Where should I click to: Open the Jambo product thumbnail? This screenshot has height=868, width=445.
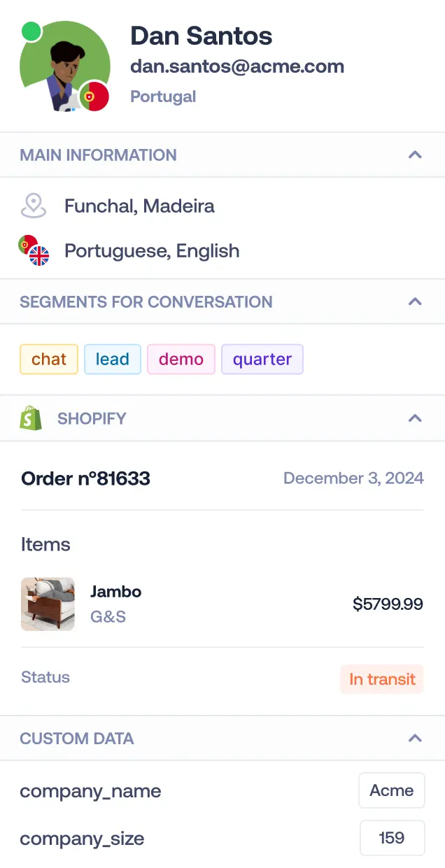pyautogui.click(x=48, y=604)
